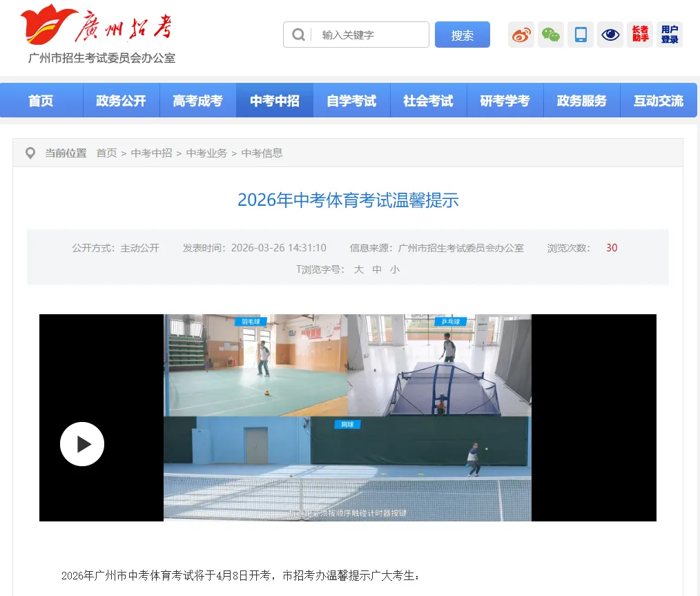This screenshot has width=700, height=596.
Task: Enable the accessibility eye icon
Action: [610, 35]
